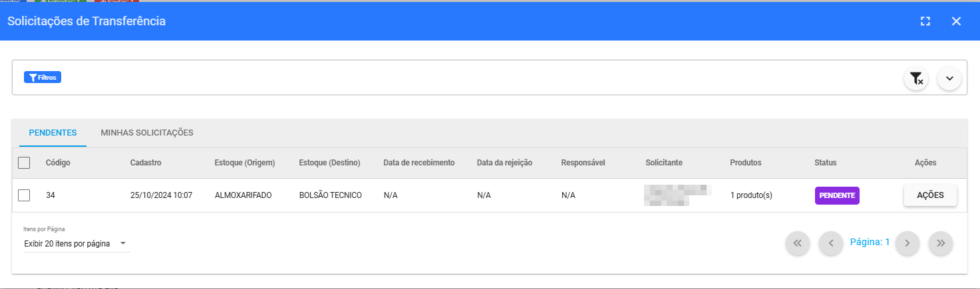Expand the filters panel chevron
This screenshot has height=289, width=980.
pos(949,78)
